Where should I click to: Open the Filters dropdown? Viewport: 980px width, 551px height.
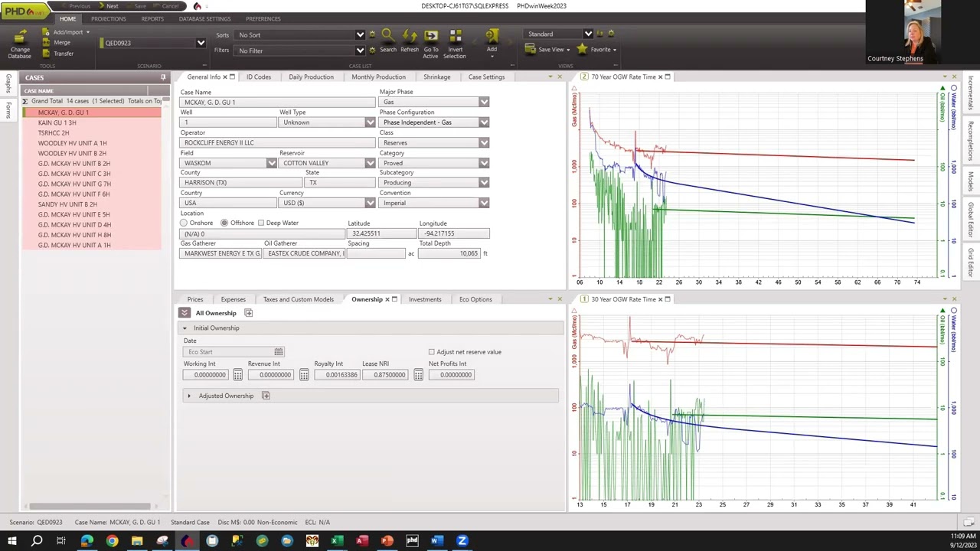[360, 51]
